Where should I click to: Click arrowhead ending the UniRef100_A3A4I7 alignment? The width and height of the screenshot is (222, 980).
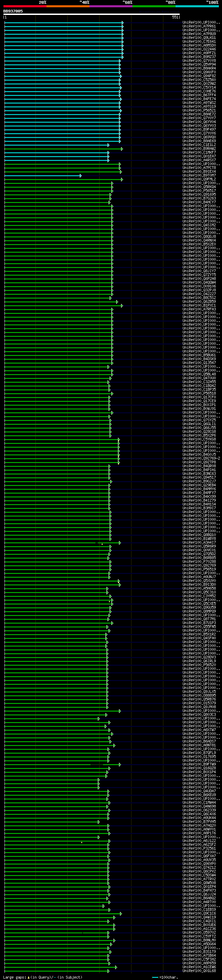click(120, 543)
